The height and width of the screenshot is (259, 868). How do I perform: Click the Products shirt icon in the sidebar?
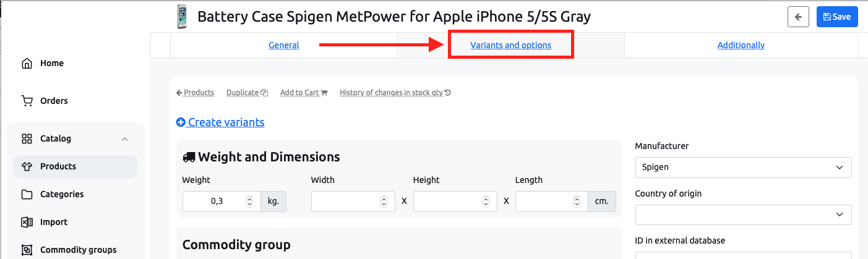(x=27, y=166)
